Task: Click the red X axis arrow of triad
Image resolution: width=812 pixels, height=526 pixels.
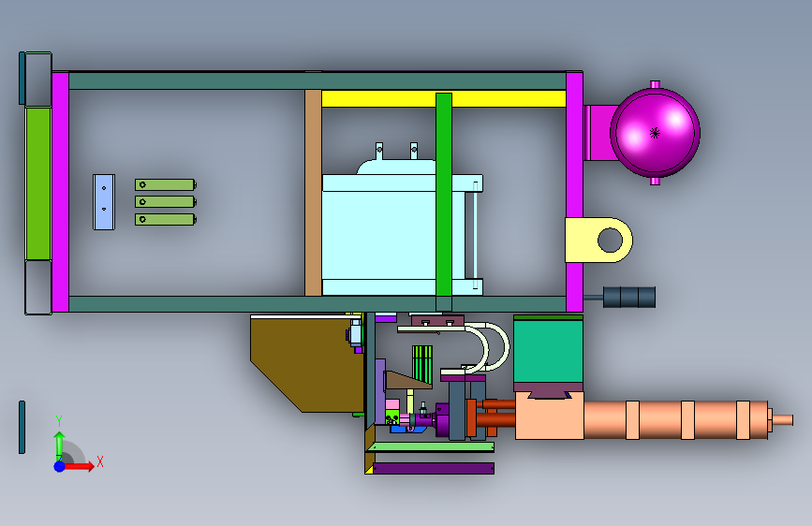Action: click(x=79, y=466)
